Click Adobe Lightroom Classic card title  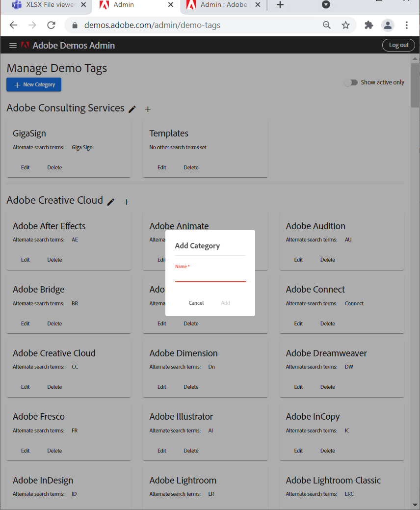coord(333,481)
